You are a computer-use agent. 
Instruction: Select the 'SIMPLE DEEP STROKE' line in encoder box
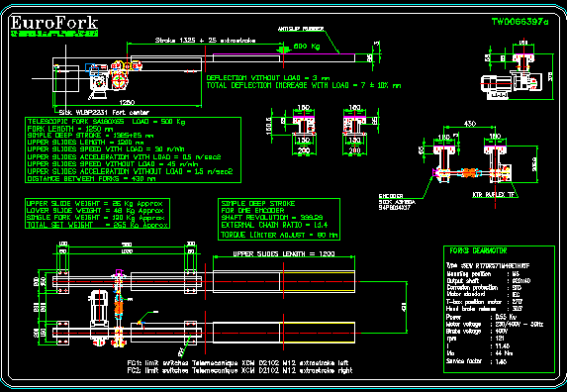258,204
